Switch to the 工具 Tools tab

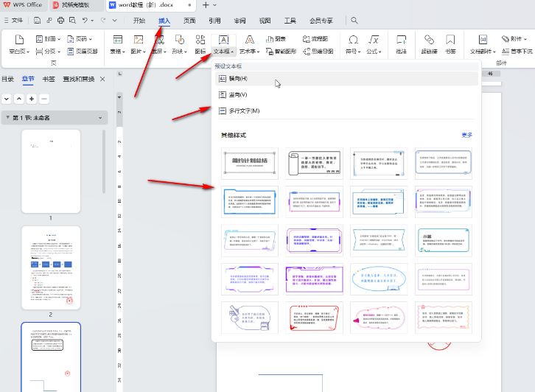click(x=290, y=21)
